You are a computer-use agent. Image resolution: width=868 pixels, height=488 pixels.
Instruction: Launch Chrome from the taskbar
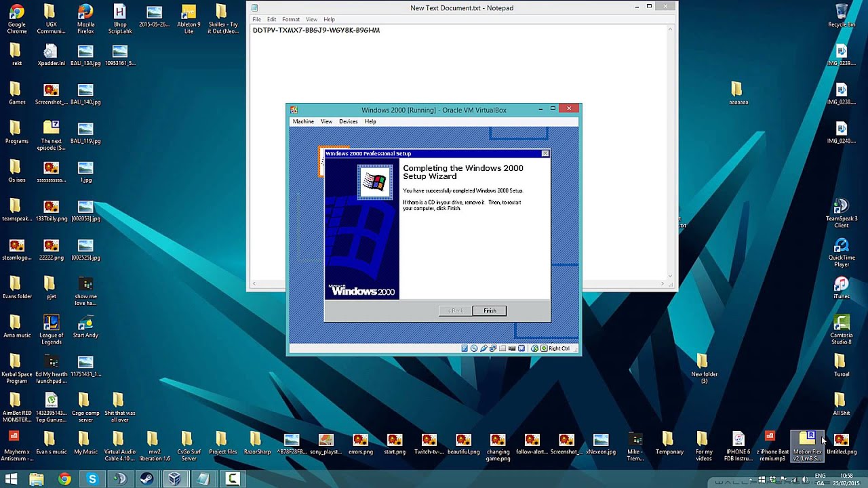point(64,479)
